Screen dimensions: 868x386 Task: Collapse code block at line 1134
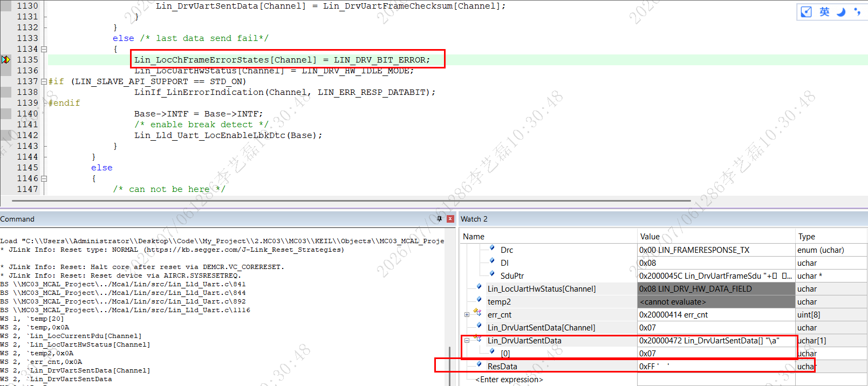pyautogui.click(x=44, y=49)
